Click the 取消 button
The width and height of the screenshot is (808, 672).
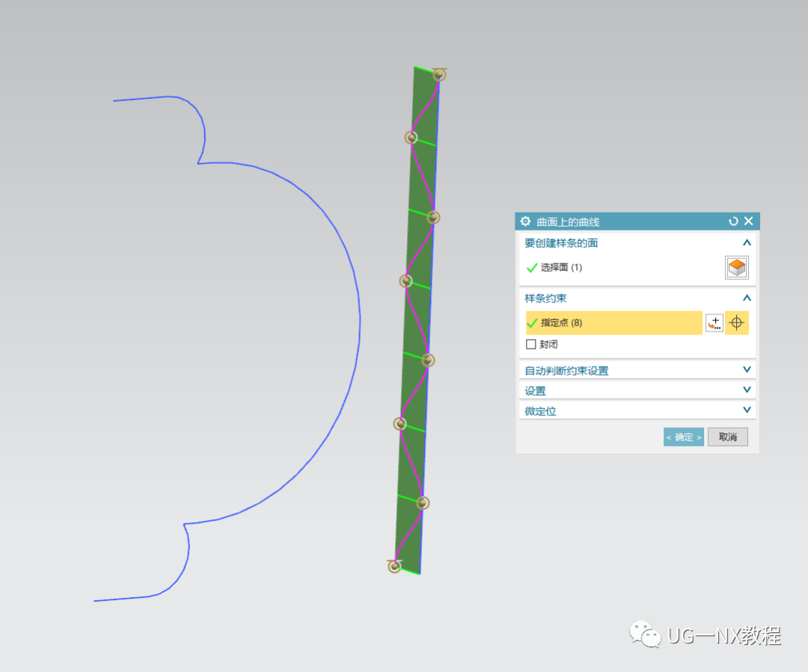pos(728,437)
